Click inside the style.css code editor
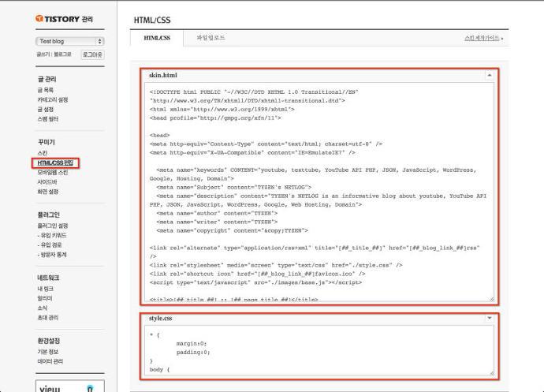The width and height of the screenshot is (544, 392). (x=319, y=350)
